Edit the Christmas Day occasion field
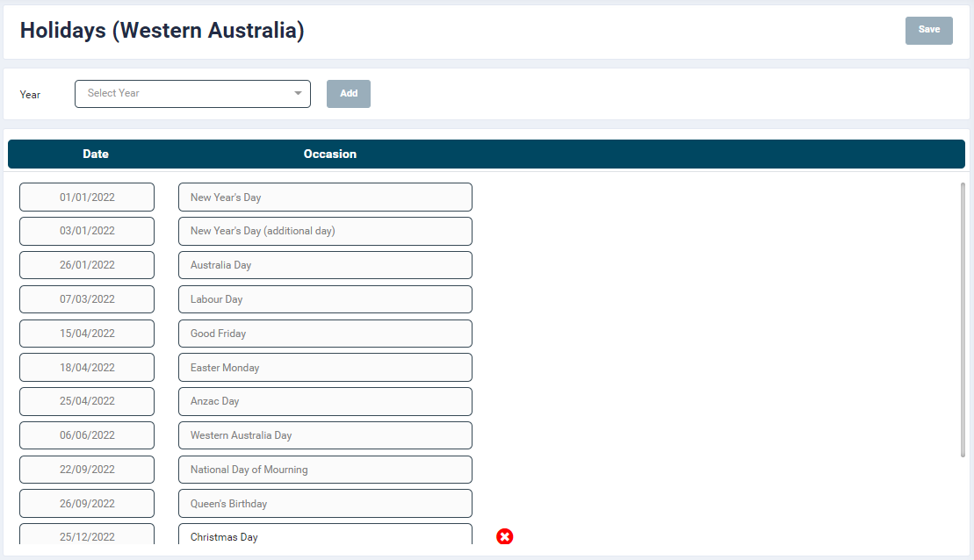The width and height of the screenshot is (974, 560). click(325, 536)
